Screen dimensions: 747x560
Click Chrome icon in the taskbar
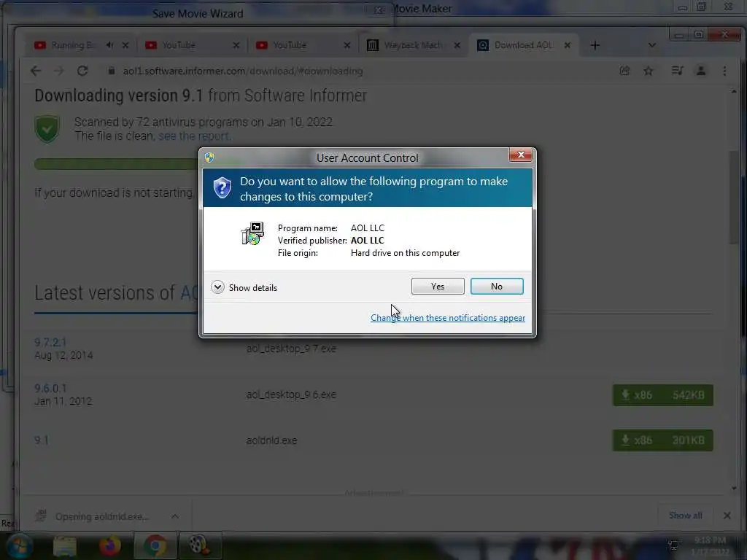coord(155,545)
